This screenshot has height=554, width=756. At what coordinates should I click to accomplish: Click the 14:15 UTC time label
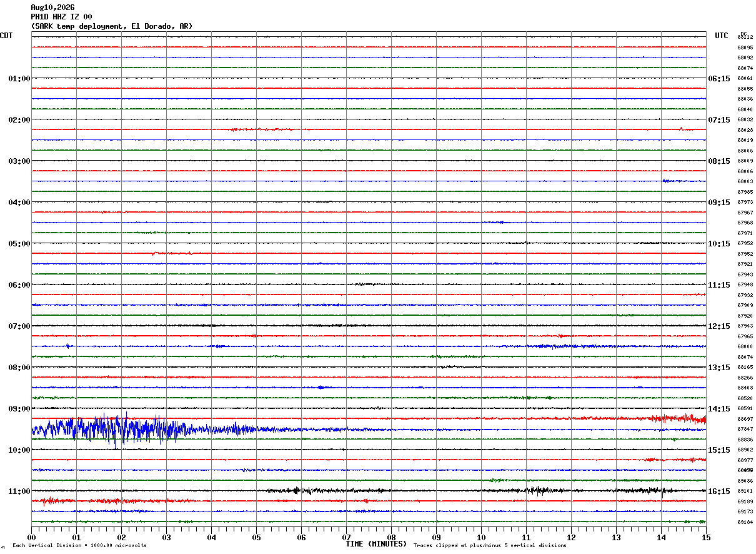[719, 409]
